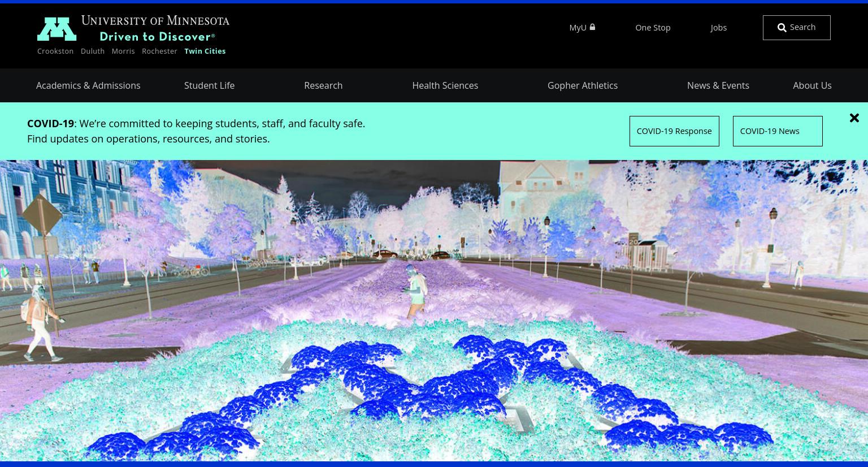
Task: Open the About Us menu
Action: [x=812, y=85]
